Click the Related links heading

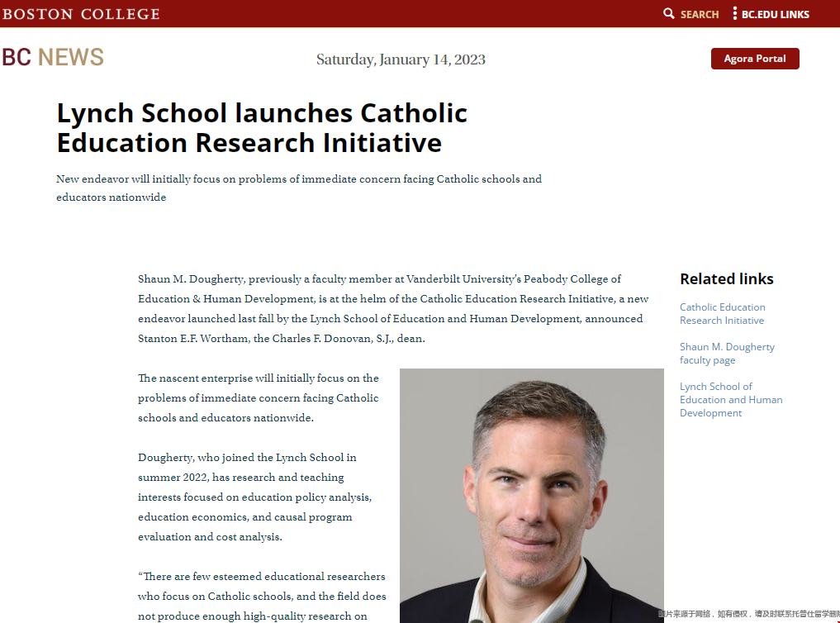(726, 279)
